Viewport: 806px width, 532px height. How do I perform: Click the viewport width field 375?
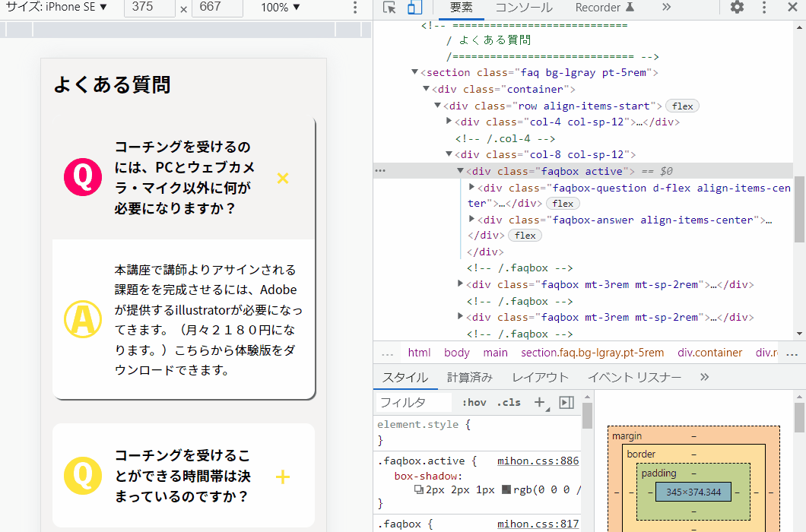[150, 8]
